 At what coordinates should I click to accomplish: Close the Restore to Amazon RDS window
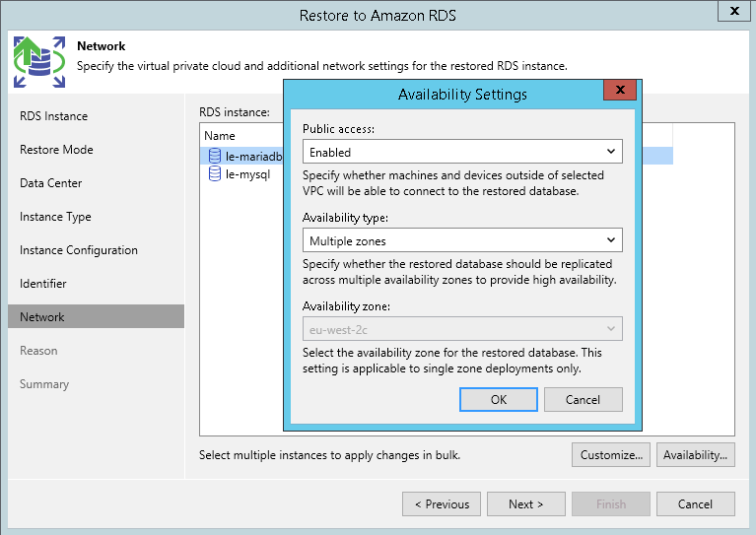point(734,11)
